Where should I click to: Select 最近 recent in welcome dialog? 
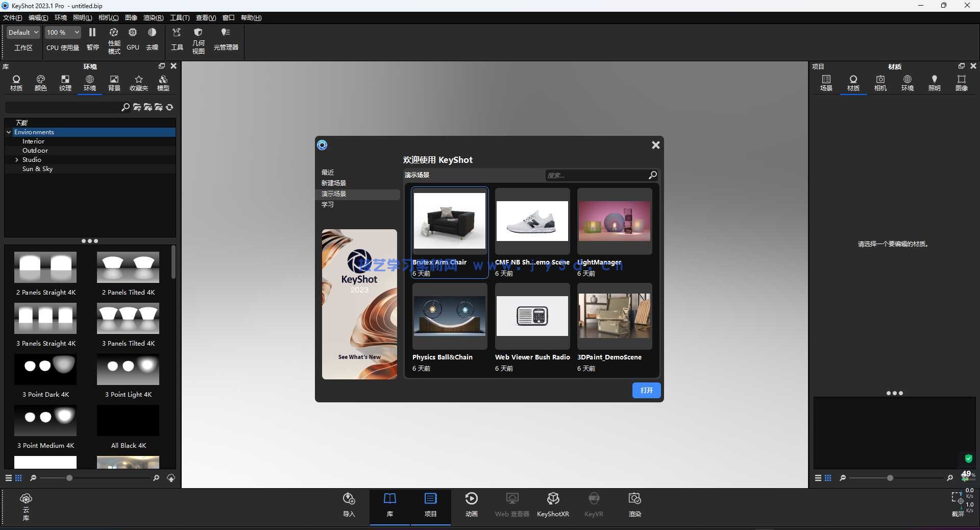click(x=328, y=173)
